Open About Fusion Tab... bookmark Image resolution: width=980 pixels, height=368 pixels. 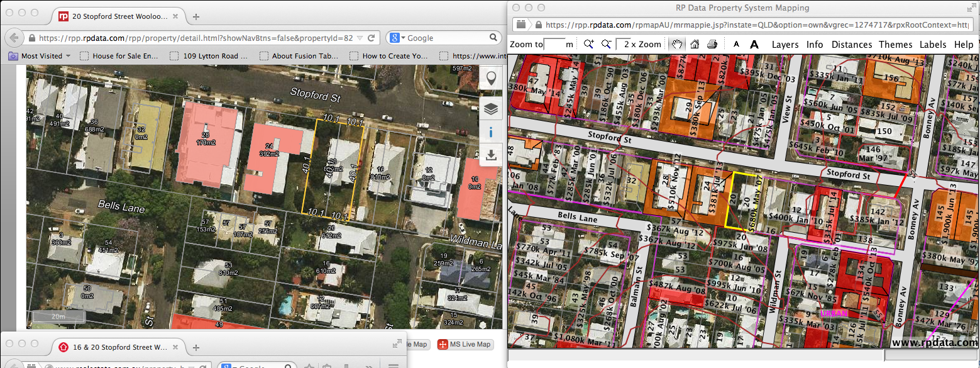[x=300, y=56]
